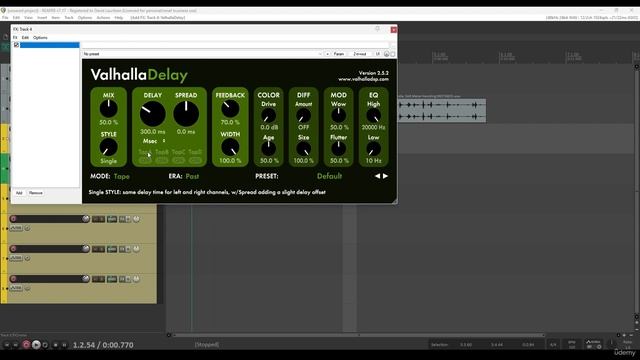Image resolution: width=640 pixels, height=360 pixels.
Task: Click the plus preset button in FX window
Action: tap(327, 54)
